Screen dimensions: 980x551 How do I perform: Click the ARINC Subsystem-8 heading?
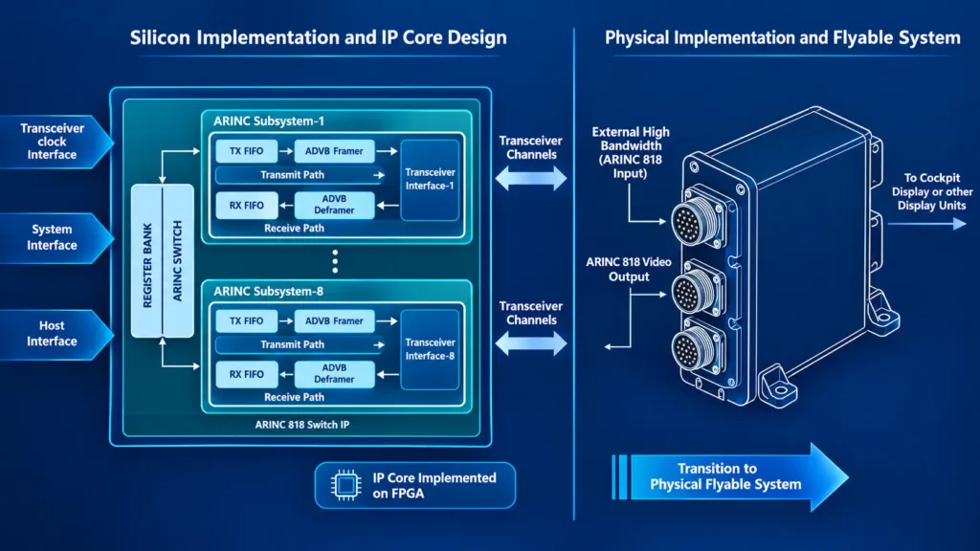pyautogui.click(x=269, y=291)
